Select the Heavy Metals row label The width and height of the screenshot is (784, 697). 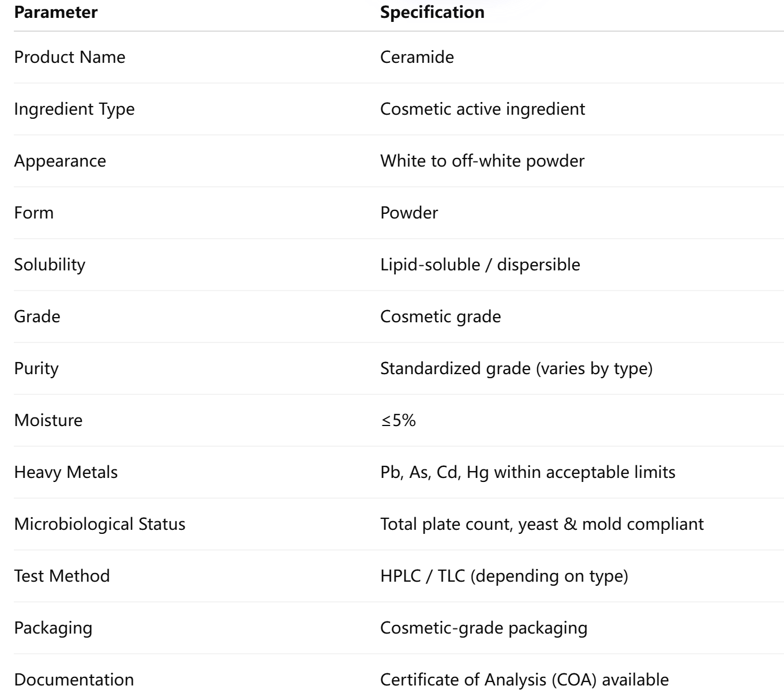66,472
